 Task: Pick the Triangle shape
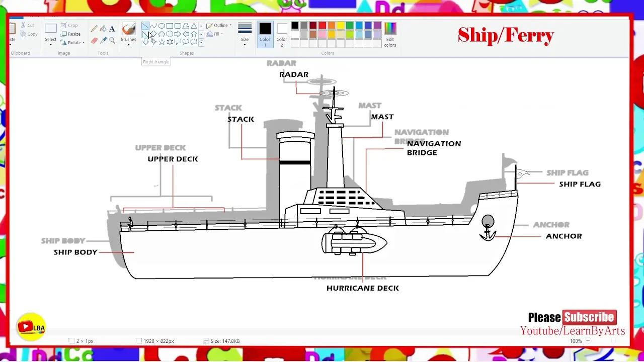(194, 26)
